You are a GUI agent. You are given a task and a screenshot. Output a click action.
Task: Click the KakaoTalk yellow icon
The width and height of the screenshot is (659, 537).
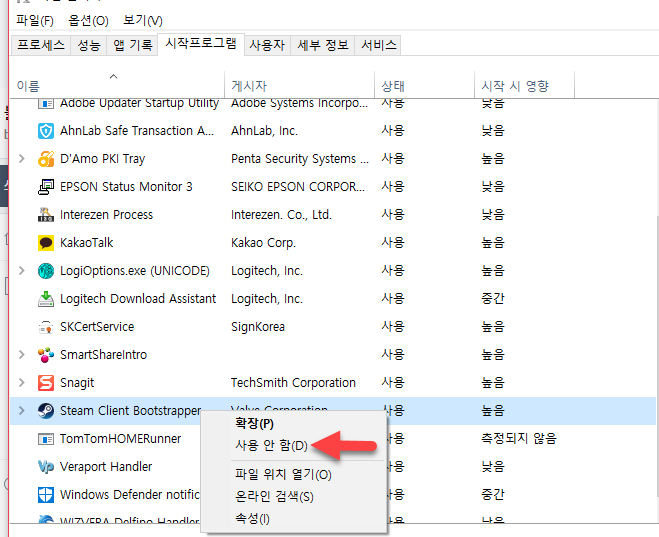point(46,243)
